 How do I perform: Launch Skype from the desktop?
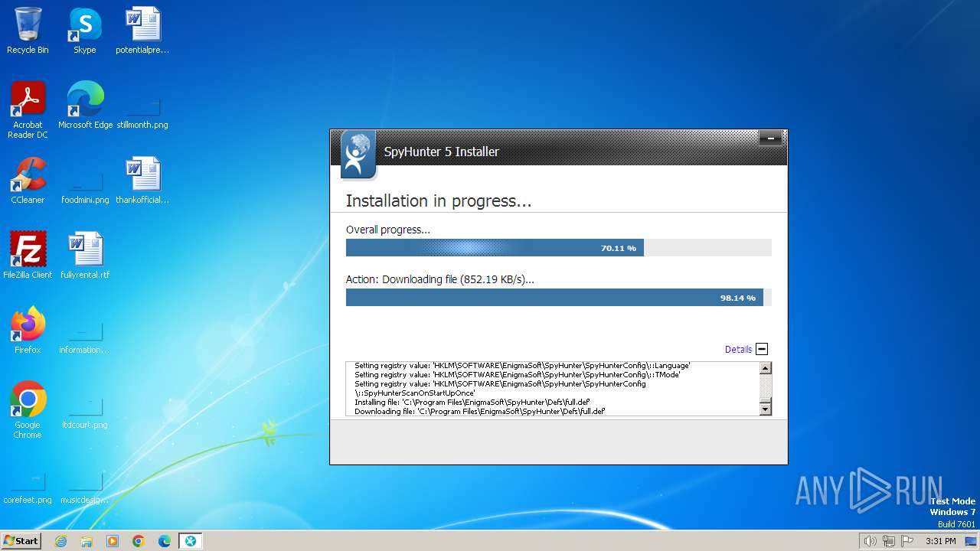tap(84, 31)
